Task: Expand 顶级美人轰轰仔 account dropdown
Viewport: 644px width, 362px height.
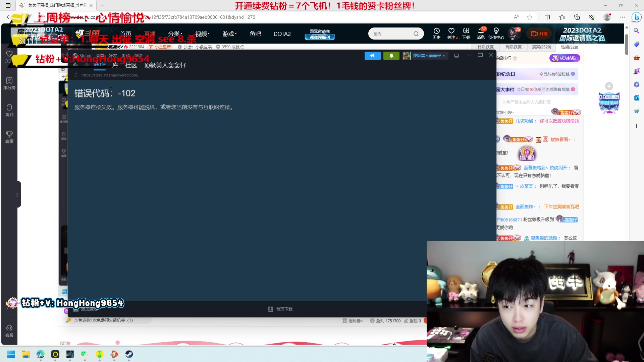Action: (x=429, y=56)
